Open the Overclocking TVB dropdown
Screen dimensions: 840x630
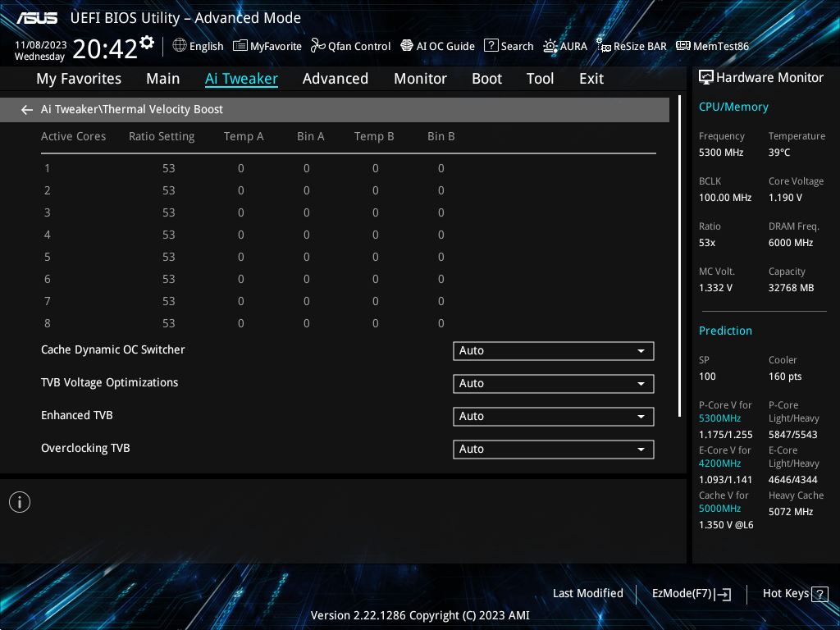coord(554,449)
